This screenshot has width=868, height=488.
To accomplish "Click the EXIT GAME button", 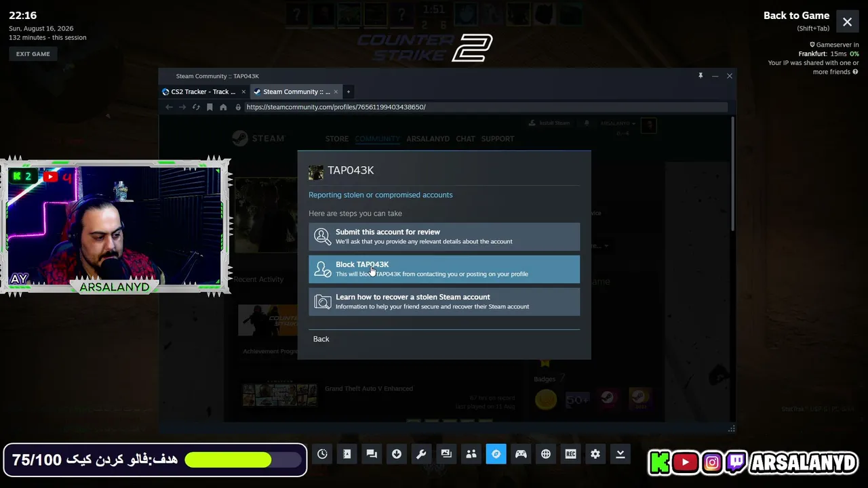I will coord(33,54).
